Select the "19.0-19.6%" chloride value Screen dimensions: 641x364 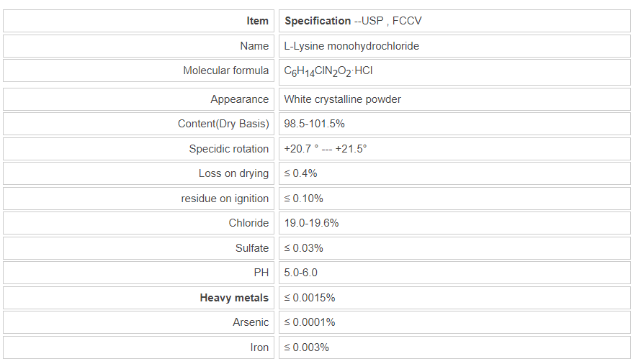tap(311, 223)
